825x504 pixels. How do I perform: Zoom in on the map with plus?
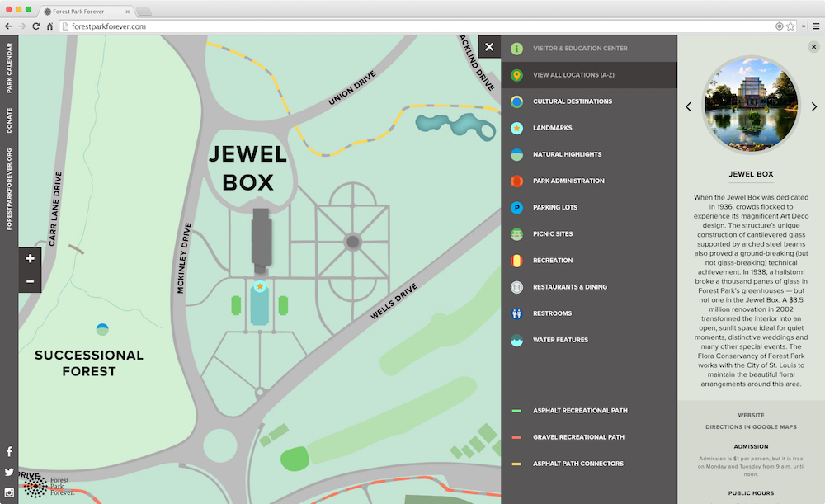pyautogui.click(x=30, y=258)
